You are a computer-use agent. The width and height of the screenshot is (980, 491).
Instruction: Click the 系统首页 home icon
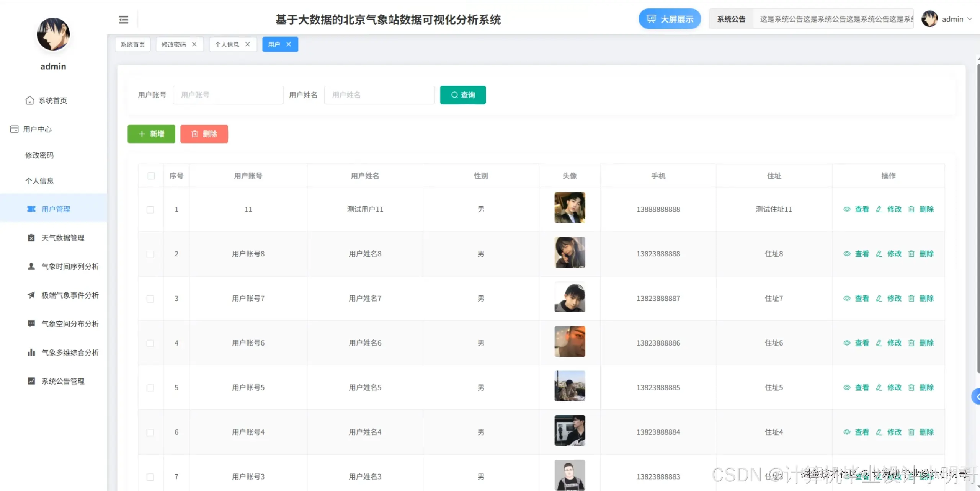(x=30, y=100)
